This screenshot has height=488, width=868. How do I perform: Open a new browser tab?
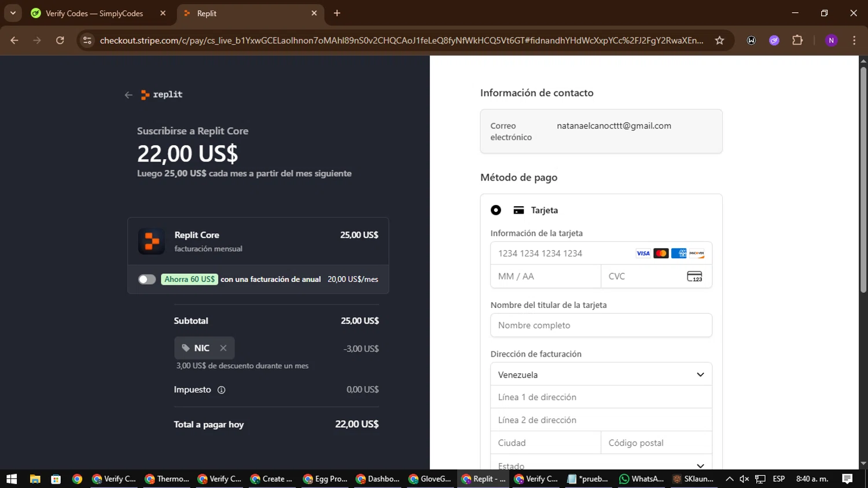click(337, 13)
